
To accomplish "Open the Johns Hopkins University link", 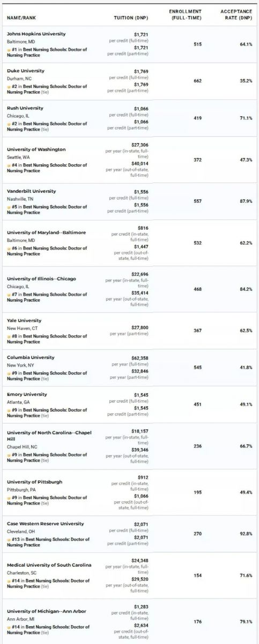I will point(36,34).
